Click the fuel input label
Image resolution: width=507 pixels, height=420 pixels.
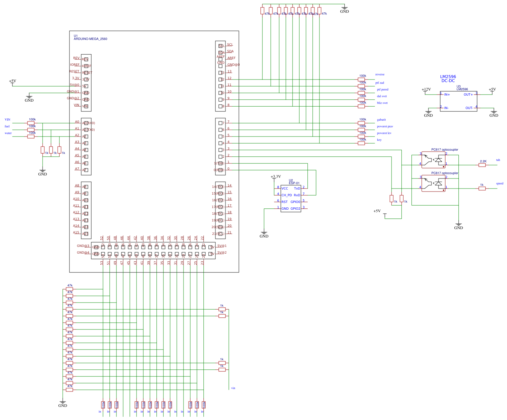tap(6, 126)
